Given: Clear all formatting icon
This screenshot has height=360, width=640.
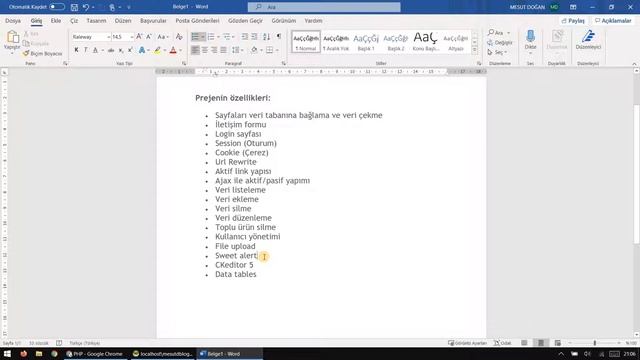Looking at the screenshot, I should point(179,37).
